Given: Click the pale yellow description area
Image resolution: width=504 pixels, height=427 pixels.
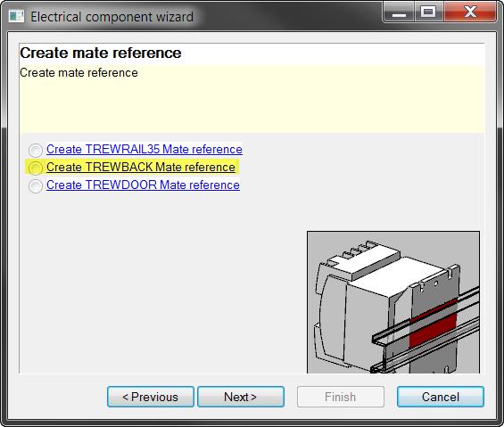Looking at the screenshot, I should tap(252, 100).
